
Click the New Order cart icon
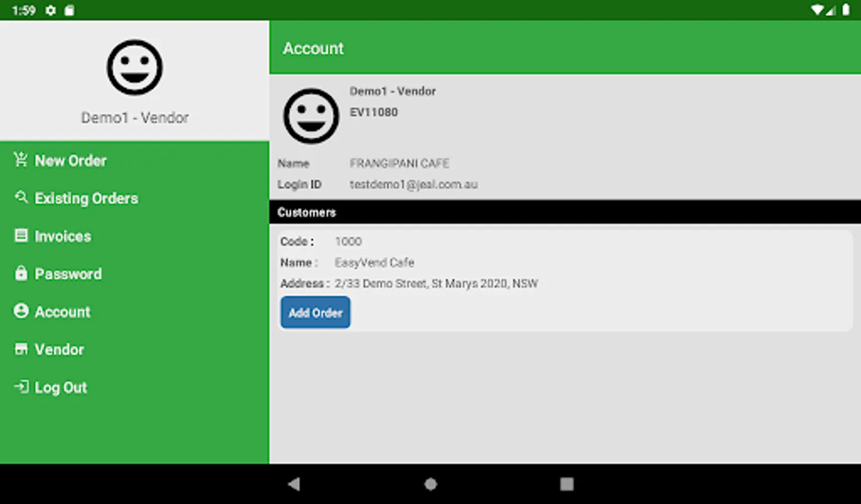point(21,160)
